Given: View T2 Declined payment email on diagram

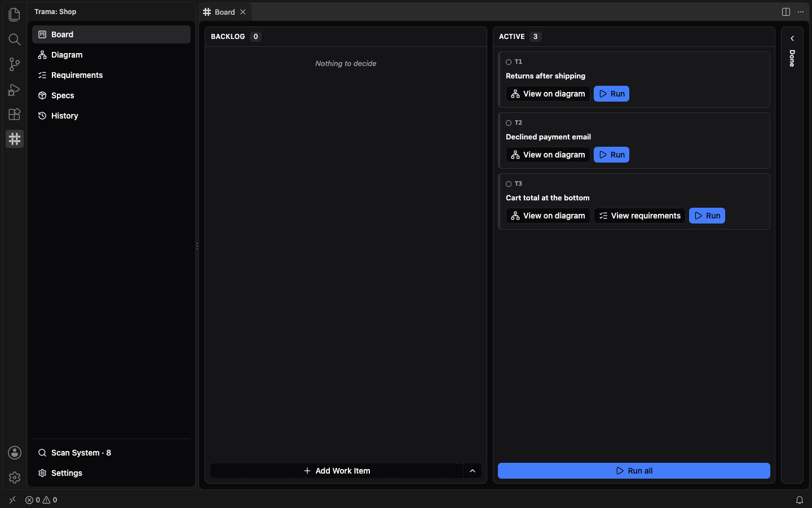Looking at the screenshot, I should pos(548,155).
